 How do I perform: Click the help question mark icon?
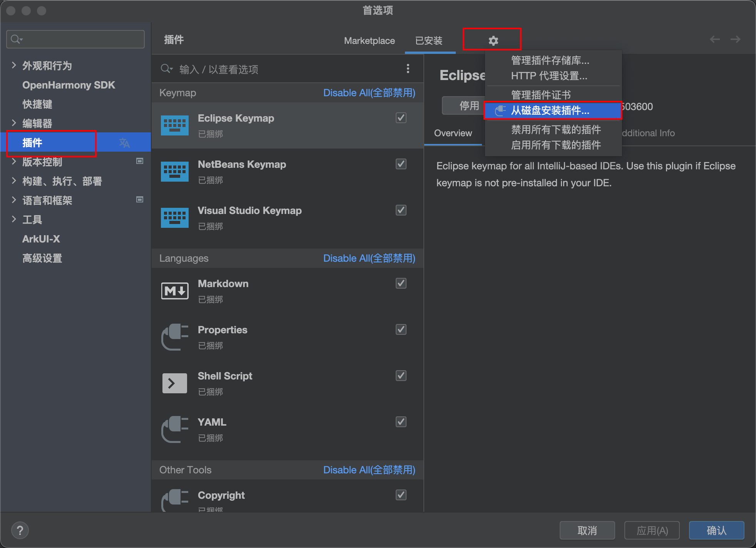pos(20,530)
